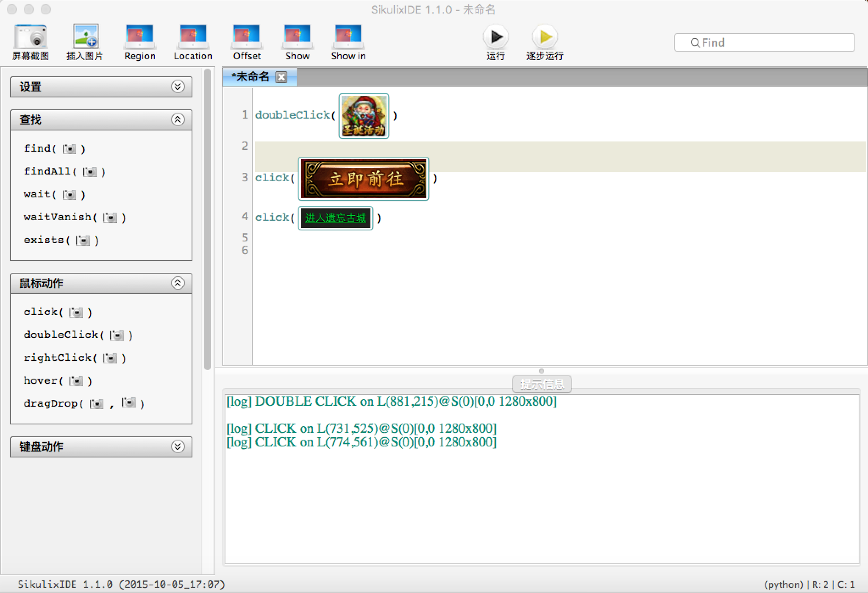Click line number 6 in gutter
This screenshot has width=868, height=593.
245,250
